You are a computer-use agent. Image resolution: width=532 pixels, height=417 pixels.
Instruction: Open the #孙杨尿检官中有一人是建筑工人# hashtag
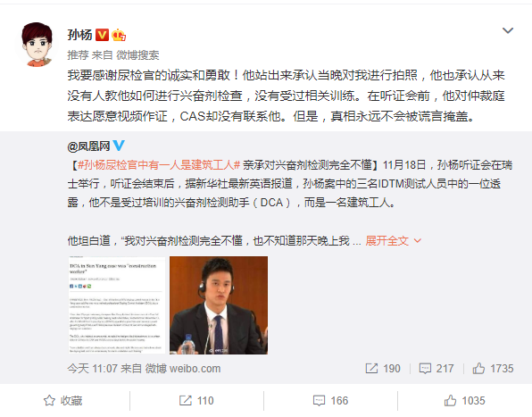159,165
